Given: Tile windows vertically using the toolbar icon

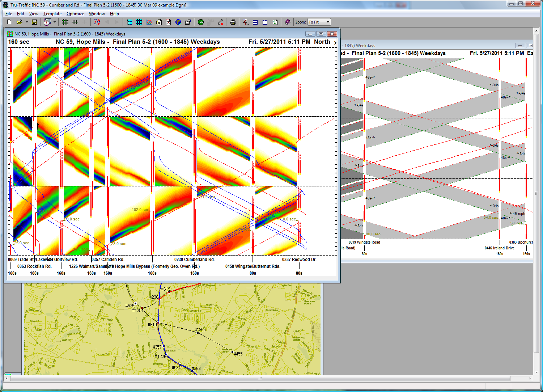Looking at the screenshot, I should pyautogui.click(x=265, y=22).
